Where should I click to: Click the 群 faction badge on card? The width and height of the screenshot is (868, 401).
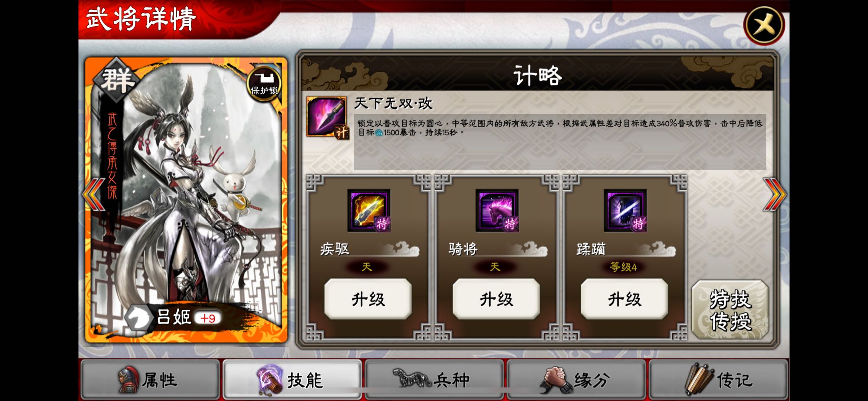(116, 80)
